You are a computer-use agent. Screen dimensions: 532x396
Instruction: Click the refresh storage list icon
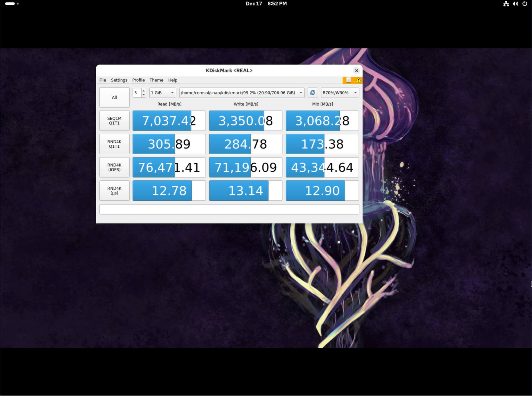tap(313, 93)
